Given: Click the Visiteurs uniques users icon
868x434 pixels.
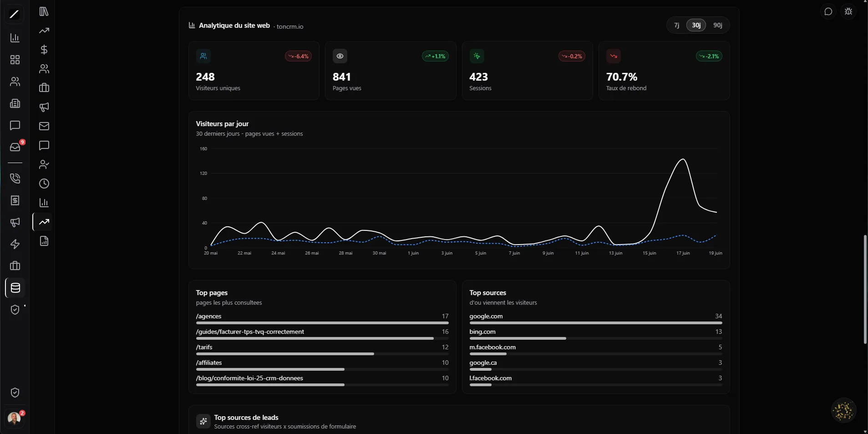Looking at the screenshot, I should (203, 56).
